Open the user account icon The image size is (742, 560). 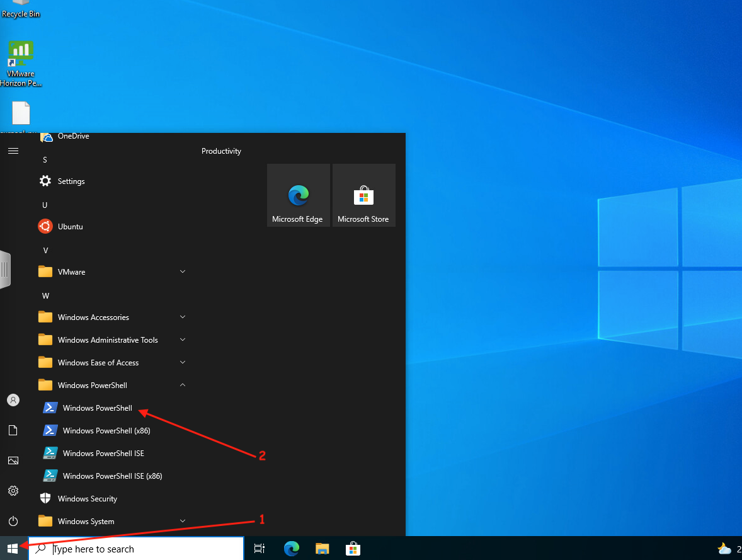click(13, 400)
